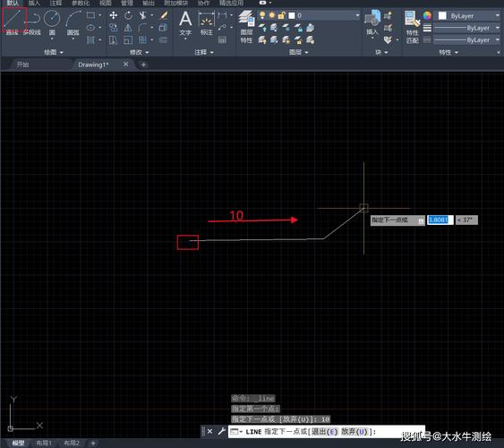Select the Circle drawing tool

pos(52,22)
